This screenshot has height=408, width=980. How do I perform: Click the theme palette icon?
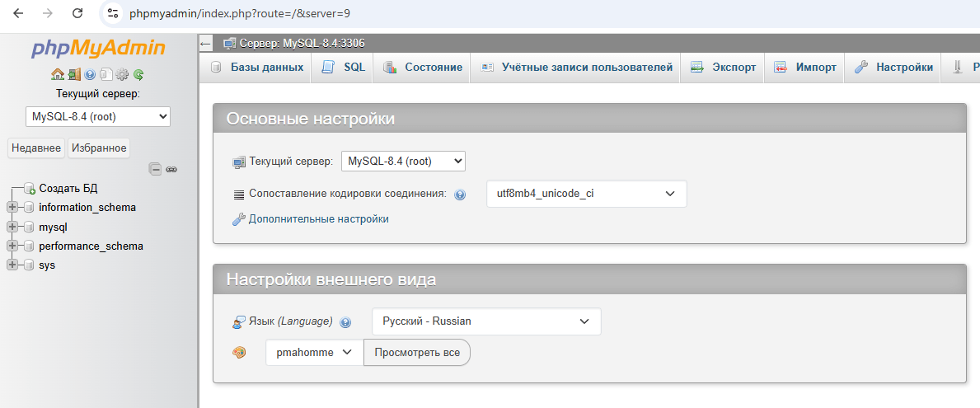239,353
